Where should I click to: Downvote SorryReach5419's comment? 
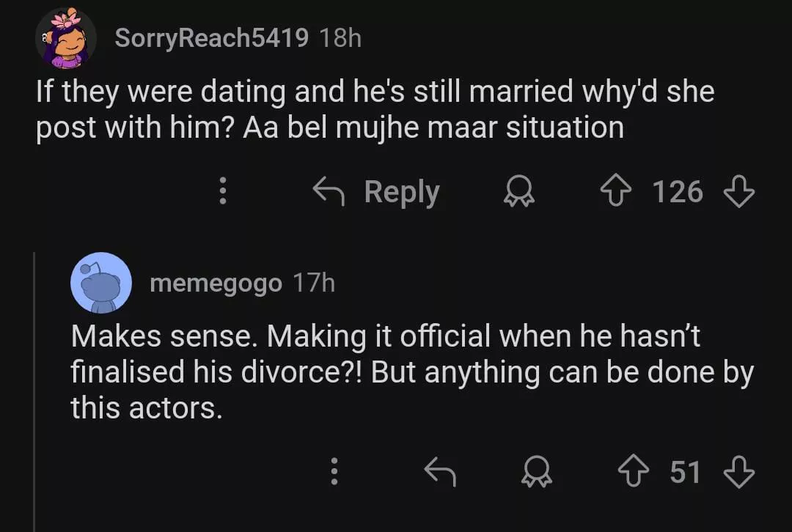738,192
